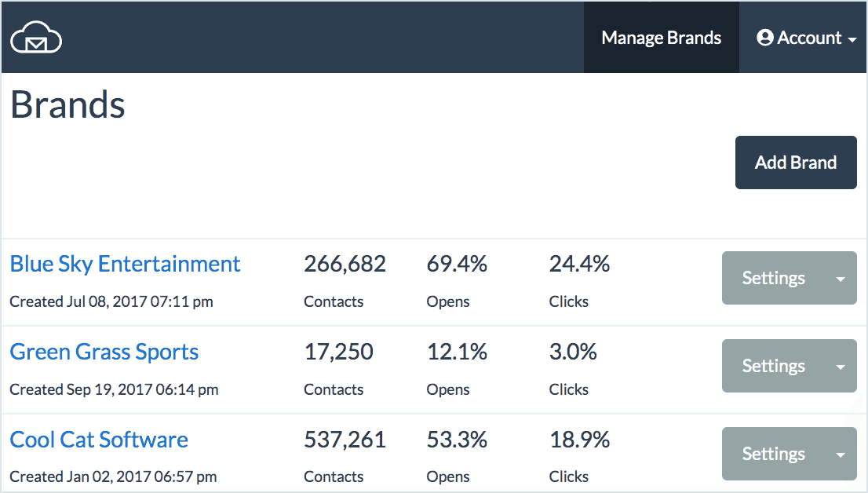Click the cloud mail logo icon
The height and width of the screenshot is (493, 868).
[x=36, y=37]
